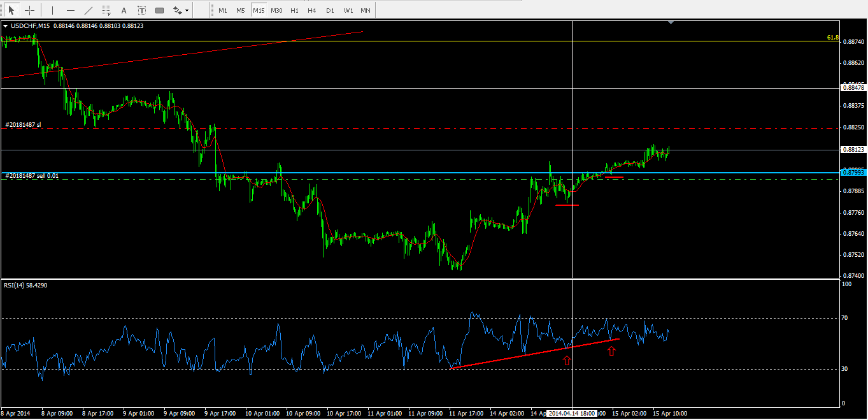The height and width of the screenshot is (420, 868).
Task: Switch chart to M1 timeframe
Action: tap(222, 11)
